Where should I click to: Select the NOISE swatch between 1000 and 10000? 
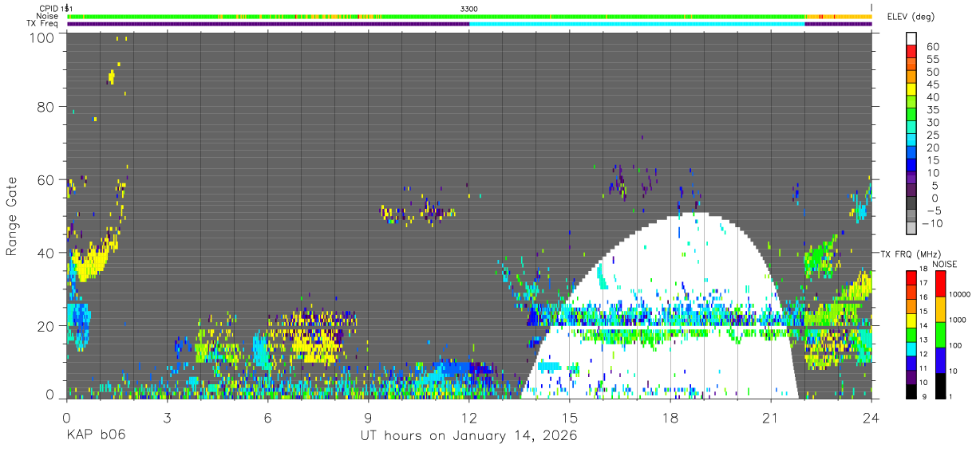coord(939,309)
